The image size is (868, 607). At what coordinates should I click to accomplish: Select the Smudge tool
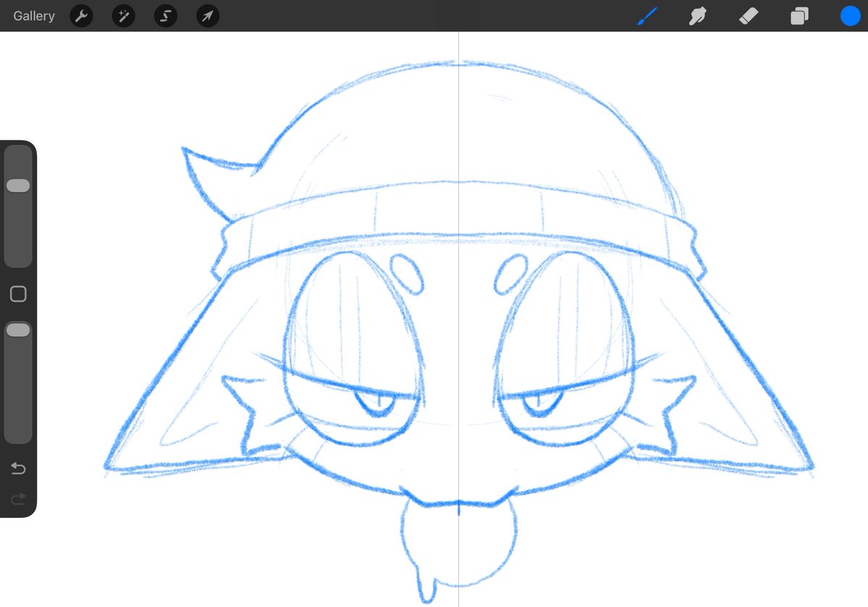point(697,16)
